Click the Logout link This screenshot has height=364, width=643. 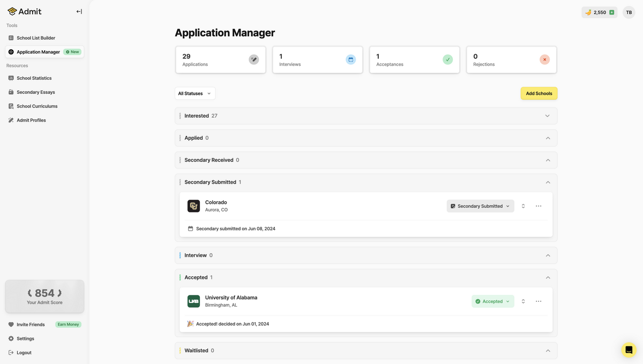tap(24, 353)
